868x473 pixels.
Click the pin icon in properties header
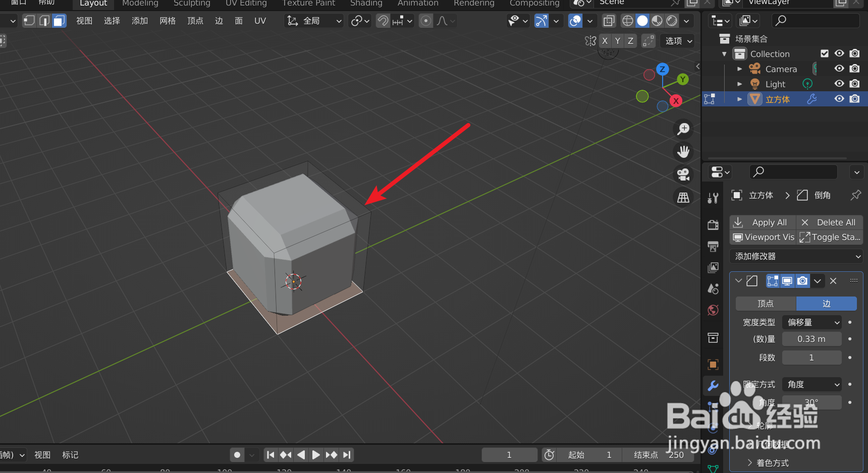point(855,195)
